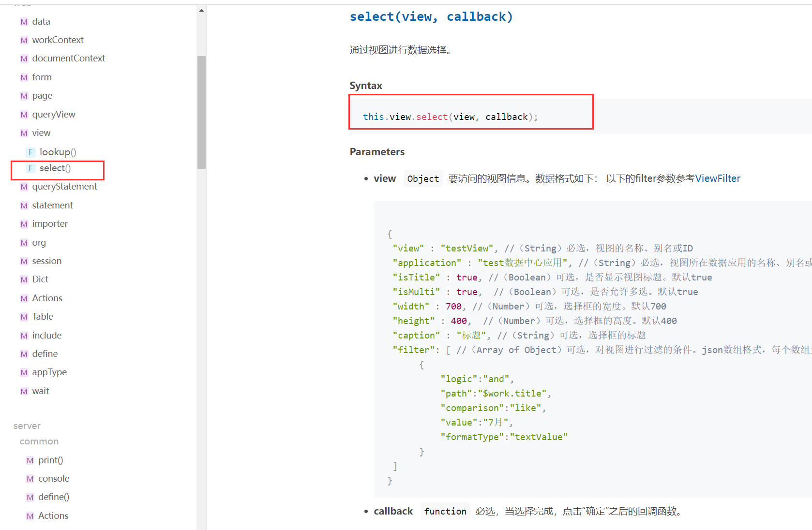Click the F icon beside lookup()
Image resolution: width=812 pixels, height=530 pixels.
pos(30,152)
